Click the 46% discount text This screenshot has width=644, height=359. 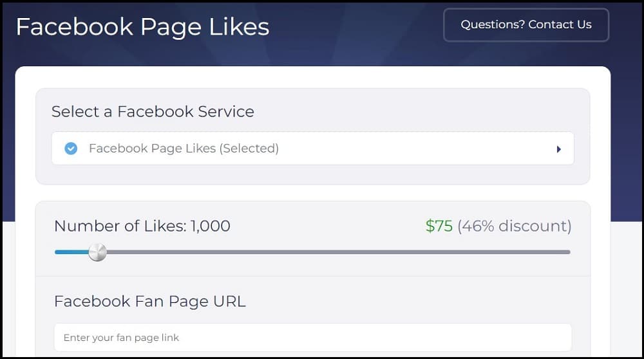point(515,226)
